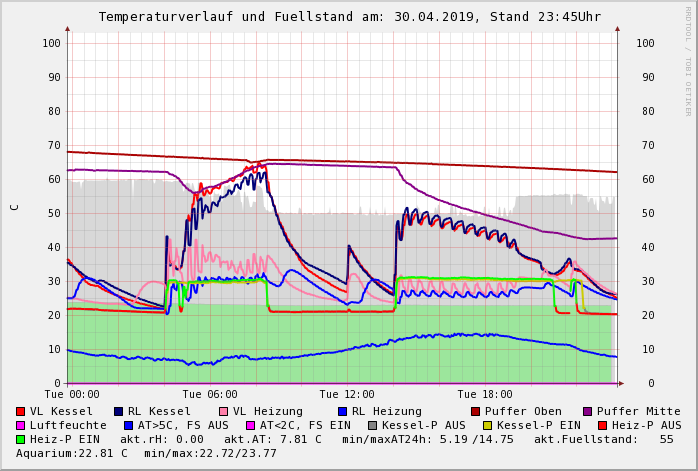Click the yellow Kessel-P EIN legend swatch

pos(490,425)
